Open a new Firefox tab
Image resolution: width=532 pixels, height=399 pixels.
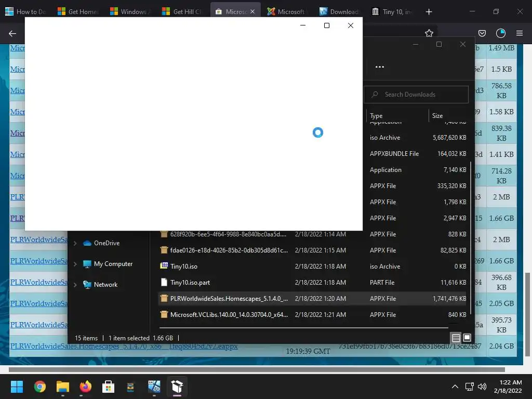click(x=429, y=12)
